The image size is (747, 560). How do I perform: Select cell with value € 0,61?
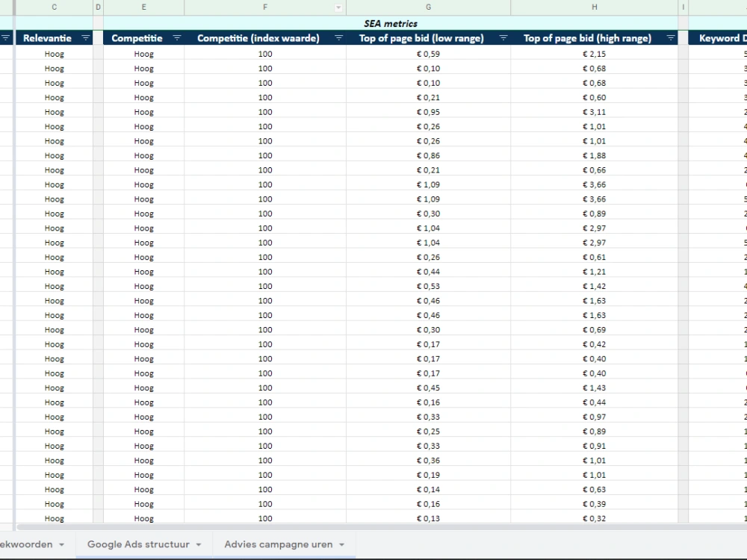coord(594,257)
